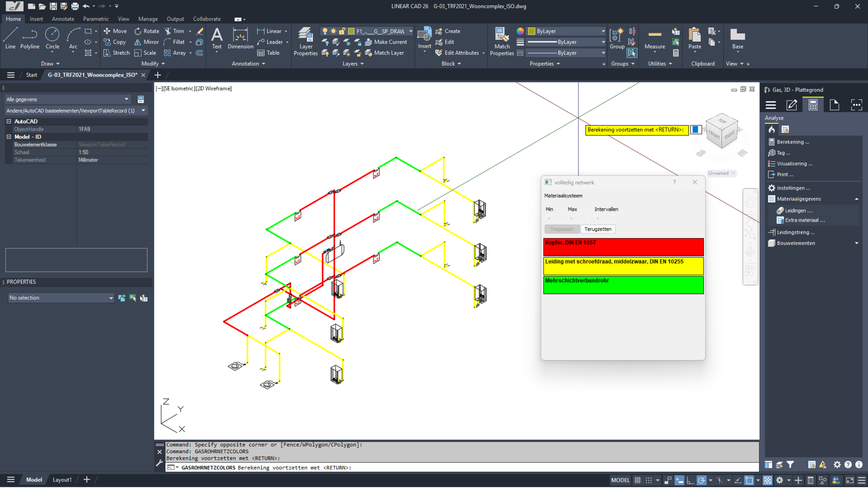Open the Berekening analysis item

click(792, 142)
